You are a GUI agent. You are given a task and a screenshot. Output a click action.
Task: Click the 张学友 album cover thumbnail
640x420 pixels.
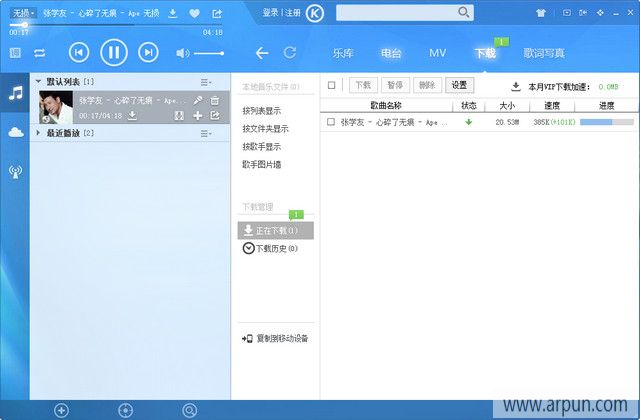click(56, 107)
